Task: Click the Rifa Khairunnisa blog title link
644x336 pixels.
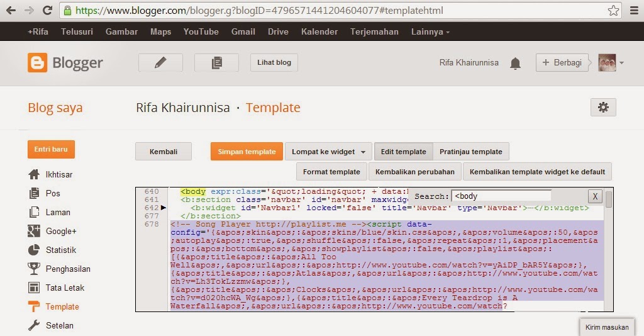Action: [183, 108]
